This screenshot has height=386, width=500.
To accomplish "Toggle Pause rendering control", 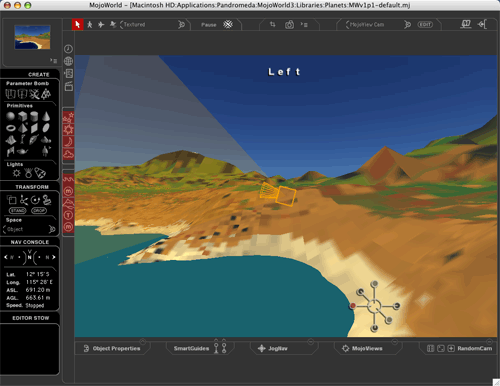I will coord(209,25).
